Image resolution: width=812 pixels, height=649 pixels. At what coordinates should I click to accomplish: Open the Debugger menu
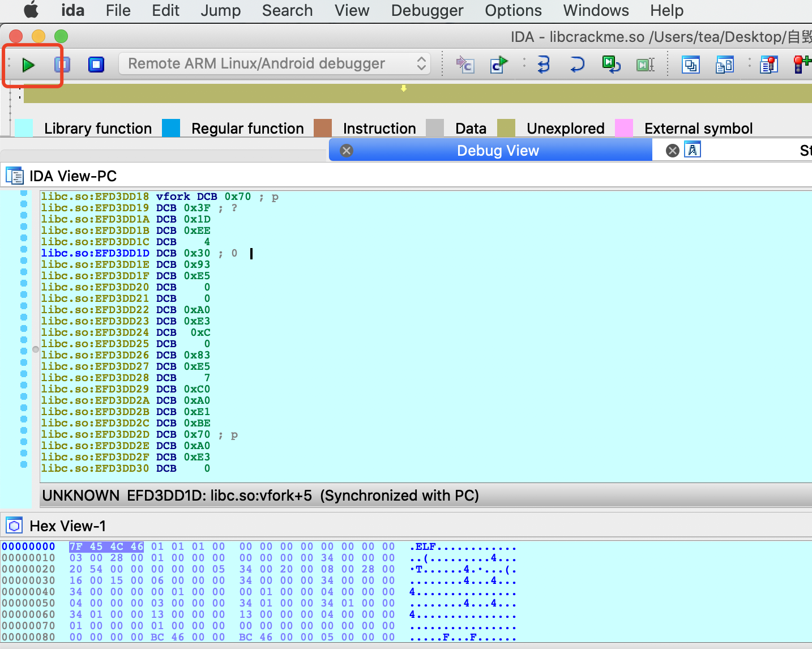[x=427, y=10]
